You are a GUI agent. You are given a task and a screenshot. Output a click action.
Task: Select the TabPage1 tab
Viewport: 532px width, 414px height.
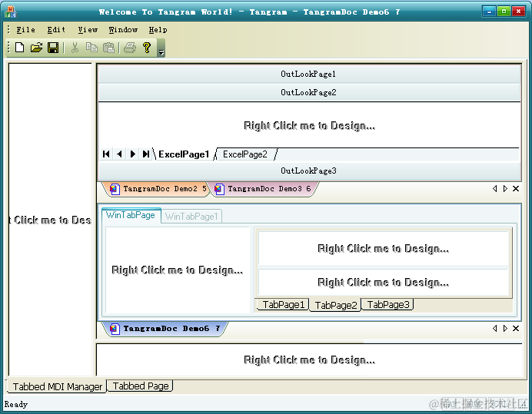coord(284,305)
